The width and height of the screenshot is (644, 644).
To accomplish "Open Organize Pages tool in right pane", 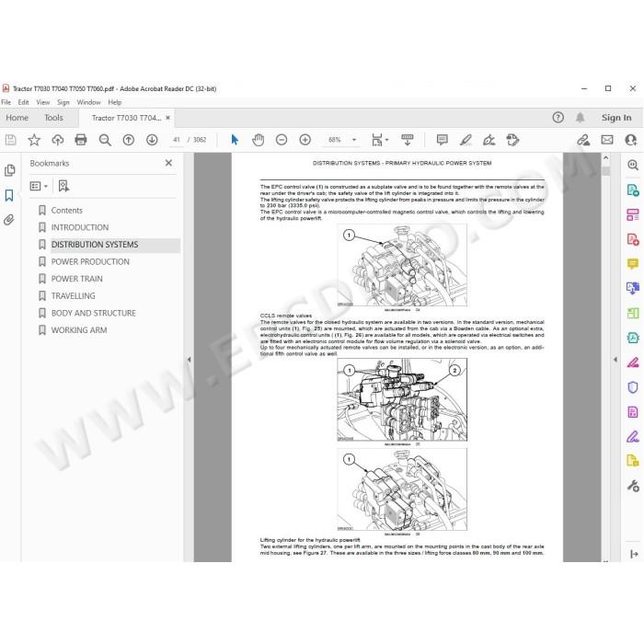I will 633,214.
